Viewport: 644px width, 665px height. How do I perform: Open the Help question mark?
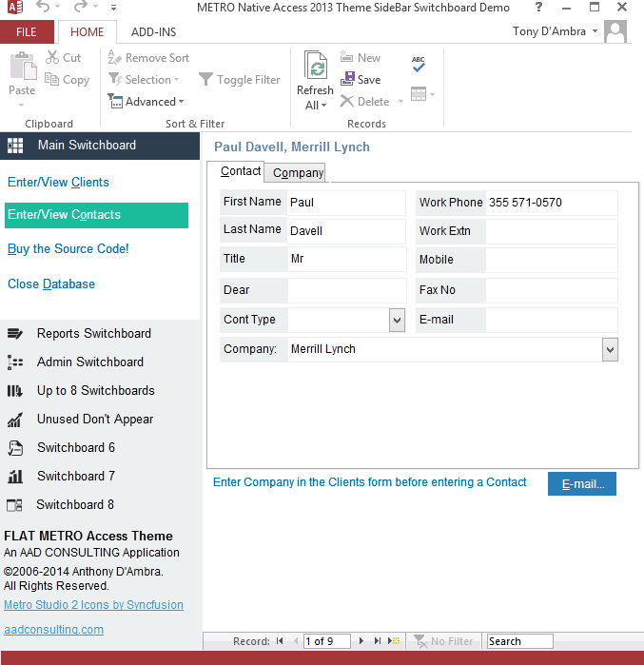point(538,7)
